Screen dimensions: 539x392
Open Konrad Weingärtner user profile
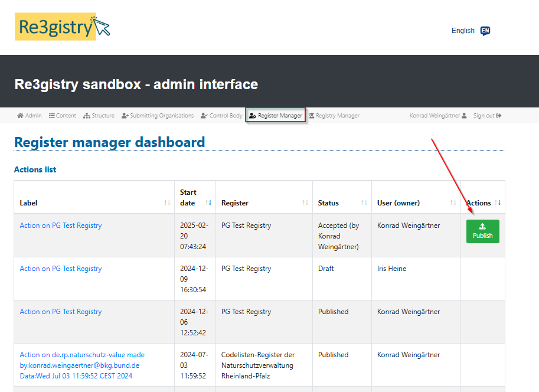click(x=438, y=116)
